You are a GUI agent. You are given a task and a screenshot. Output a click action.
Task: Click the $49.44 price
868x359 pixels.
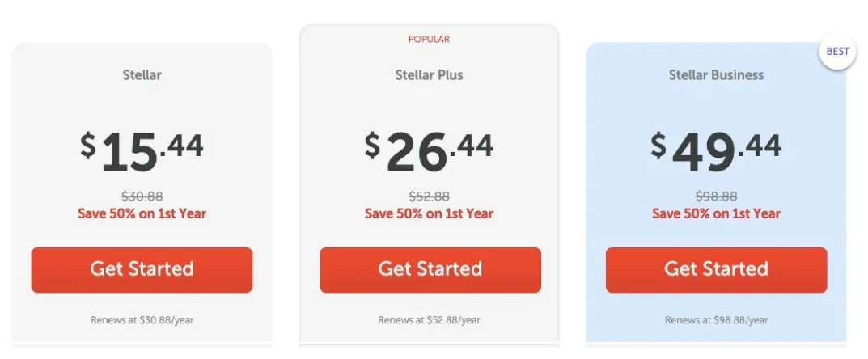click(716, 150)
